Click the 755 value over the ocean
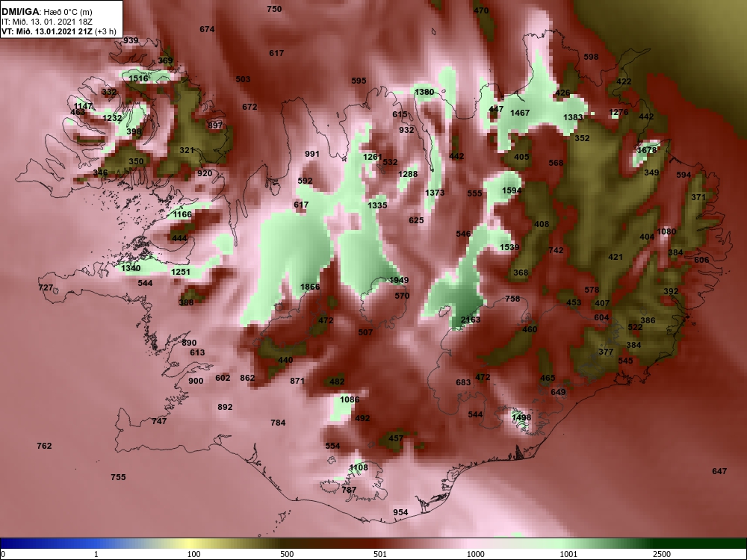The width and height of the screenshot is (747, 560). [x=118, y=476]
